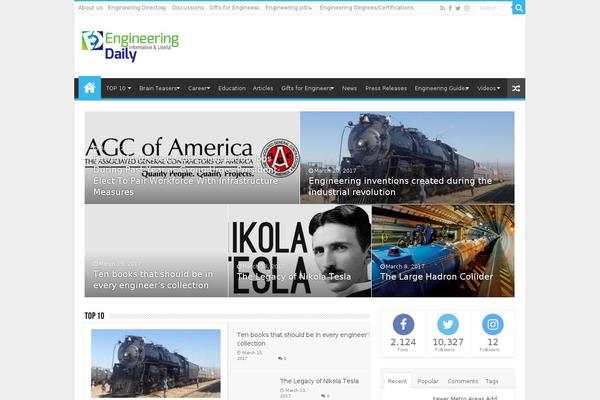Click the Engineering Daily logo
The width and height of the screenshot is (600, 400).
130,46
